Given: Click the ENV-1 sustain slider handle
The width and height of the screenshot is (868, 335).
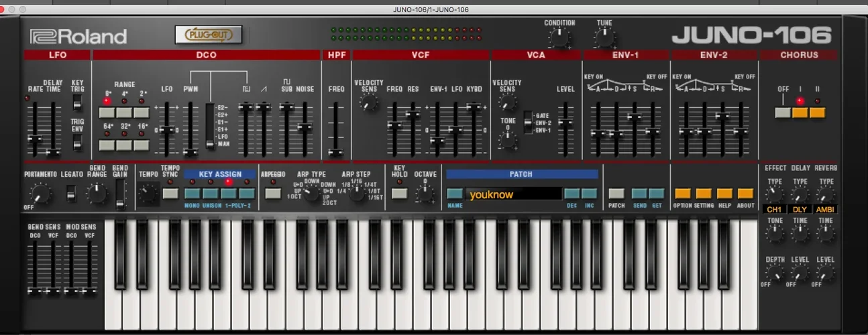Looking at the screenshot, I should point(635,116).
